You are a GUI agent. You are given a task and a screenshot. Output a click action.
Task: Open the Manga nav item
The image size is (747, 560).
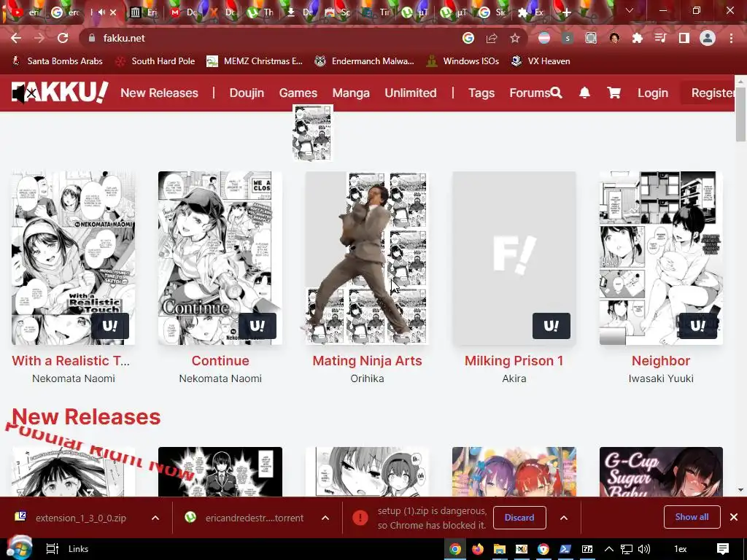[351, 93]
